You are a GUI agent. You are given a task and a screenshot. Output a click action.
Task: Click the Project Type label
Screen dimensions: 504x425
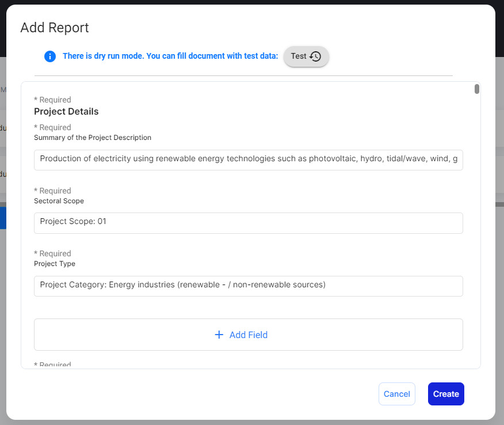click(x=55, y=264)
